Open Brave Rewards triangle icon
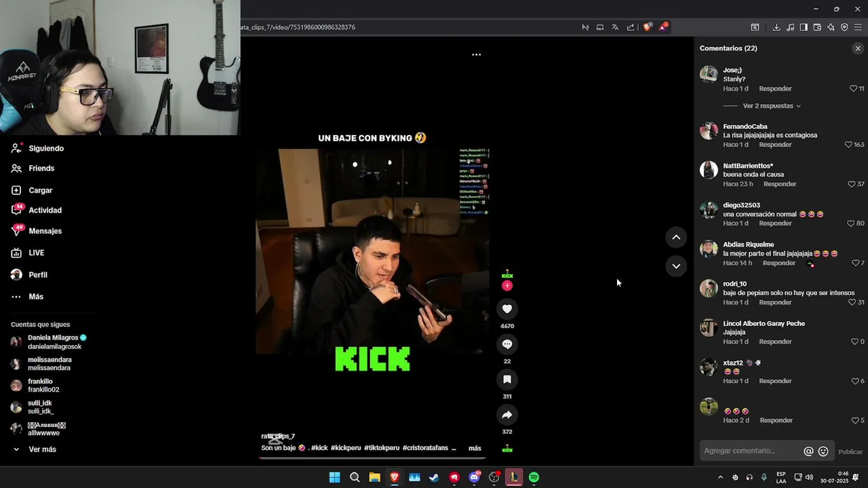Screen dimensions: 868x488 (663, 27)
